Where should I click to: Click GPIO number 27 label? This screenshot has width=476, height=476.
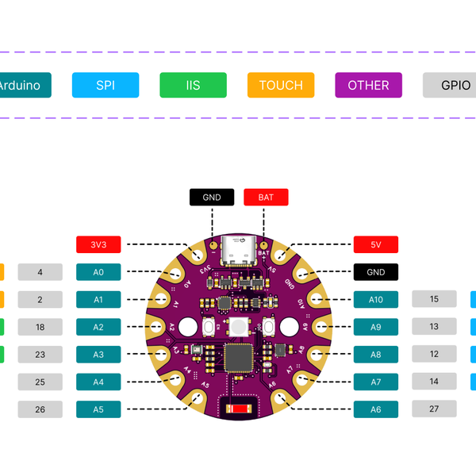point(434,409)
